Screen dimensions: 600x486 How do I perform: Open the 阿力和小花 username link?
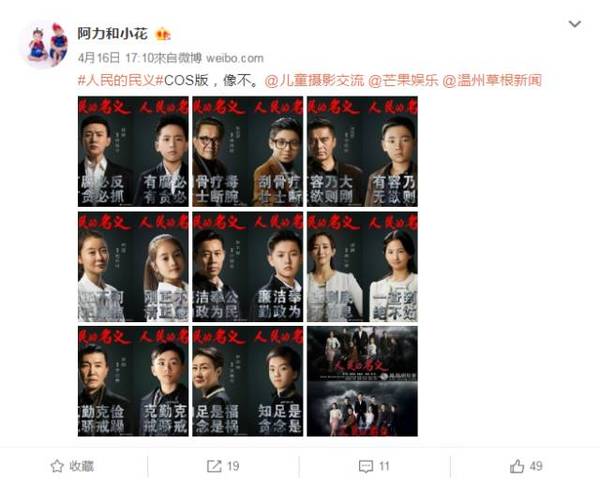pos(112,34)
